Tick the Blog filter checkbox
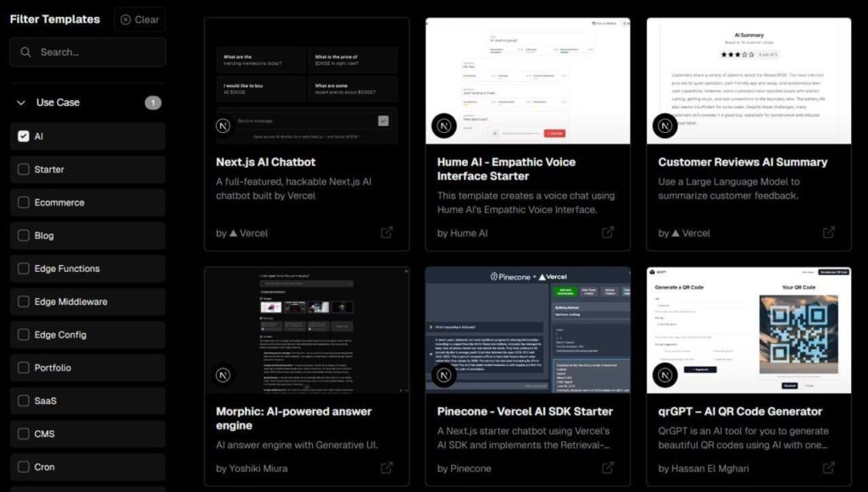The image size is (868, 492). click(x=23, y=235)
